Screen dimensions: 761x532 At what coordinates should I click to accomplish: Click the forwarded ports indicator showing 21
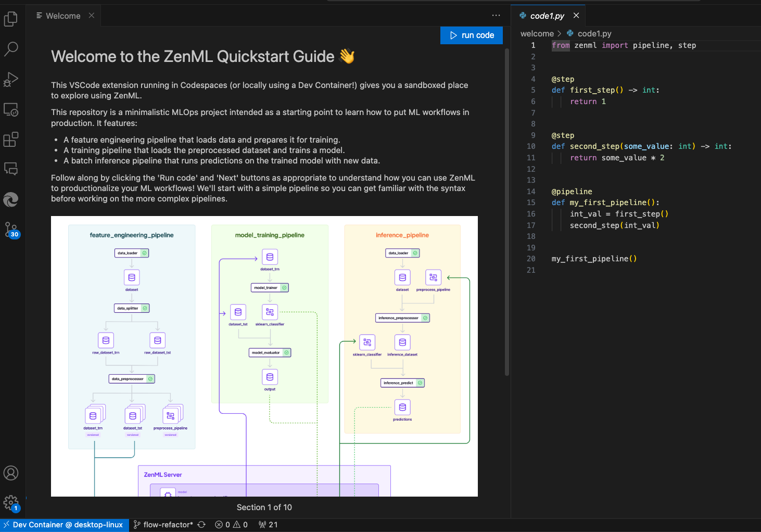point(268,524)
